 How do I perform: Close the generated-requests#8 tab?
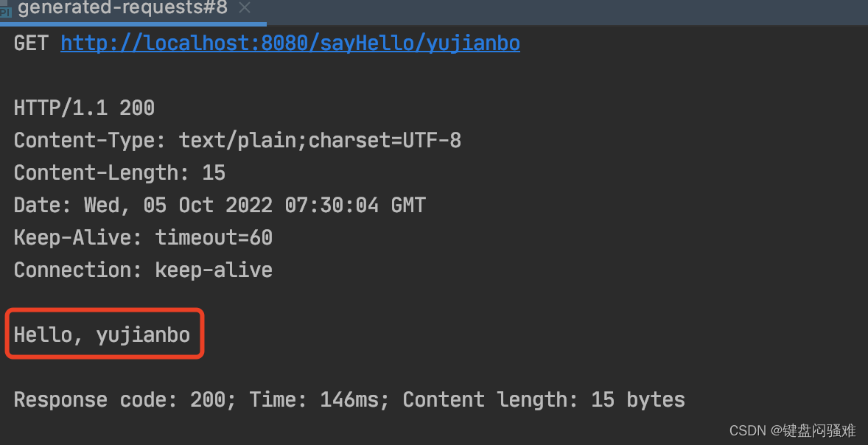245,8
